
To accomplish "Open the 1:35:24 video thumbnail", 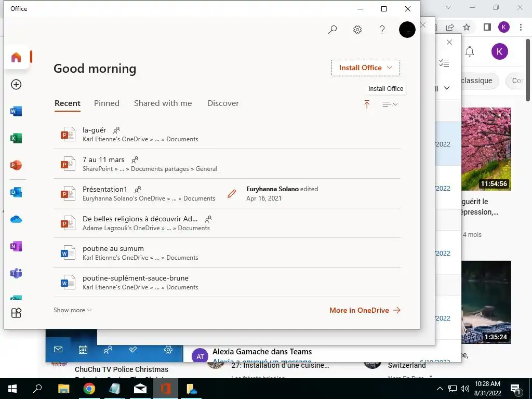I will click(x=486, y=302).
